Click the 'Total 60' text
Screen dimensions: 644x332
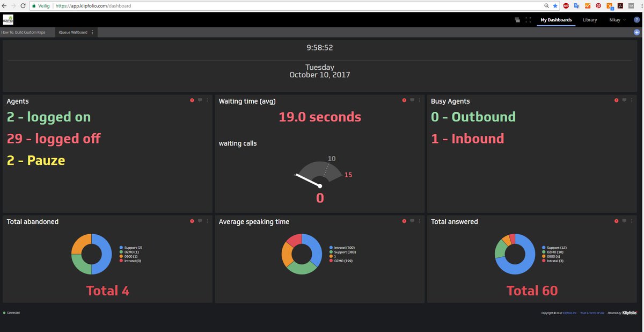click(x=532, y=291)
